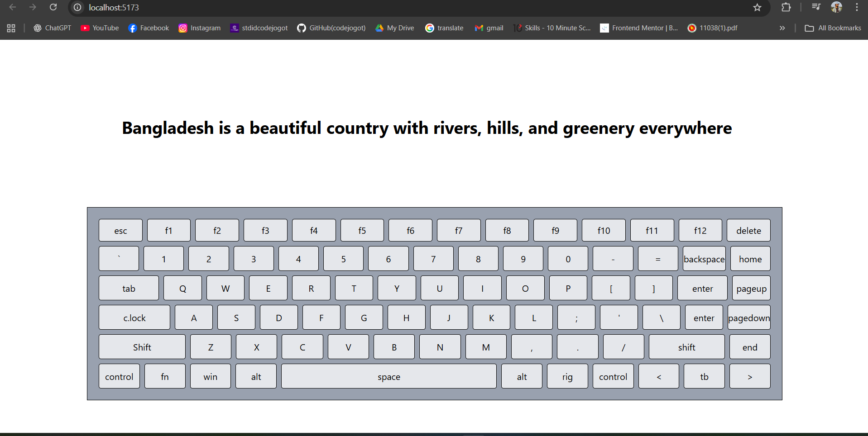Open the profile avatar menu
The image size is (868, 436).
[x=836, y=7]
